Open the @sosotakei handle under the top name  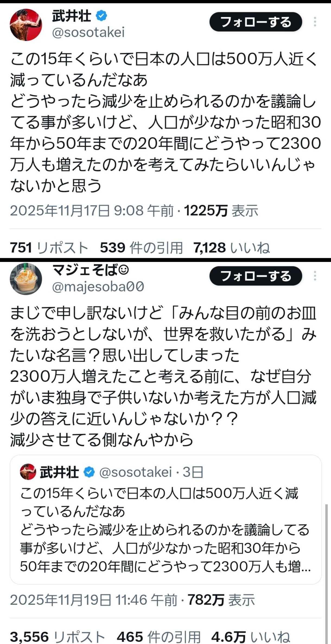pyautogui.click(x=88, y=33)
